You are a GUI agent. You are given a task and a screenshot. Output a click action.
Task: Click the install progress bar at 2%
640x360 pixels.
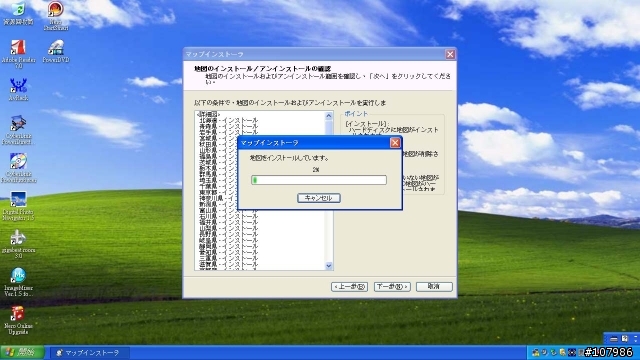[319, 180]
